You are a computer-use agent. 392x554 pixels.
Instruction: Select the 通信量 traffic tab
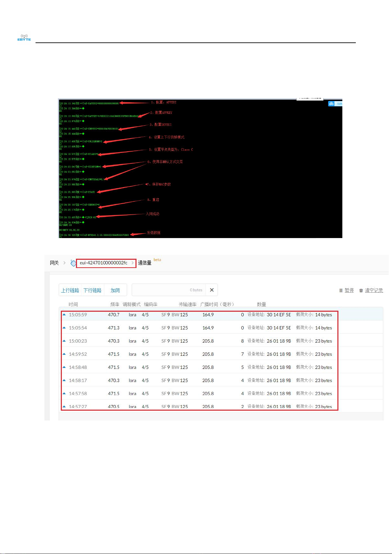tap(145, 263)
